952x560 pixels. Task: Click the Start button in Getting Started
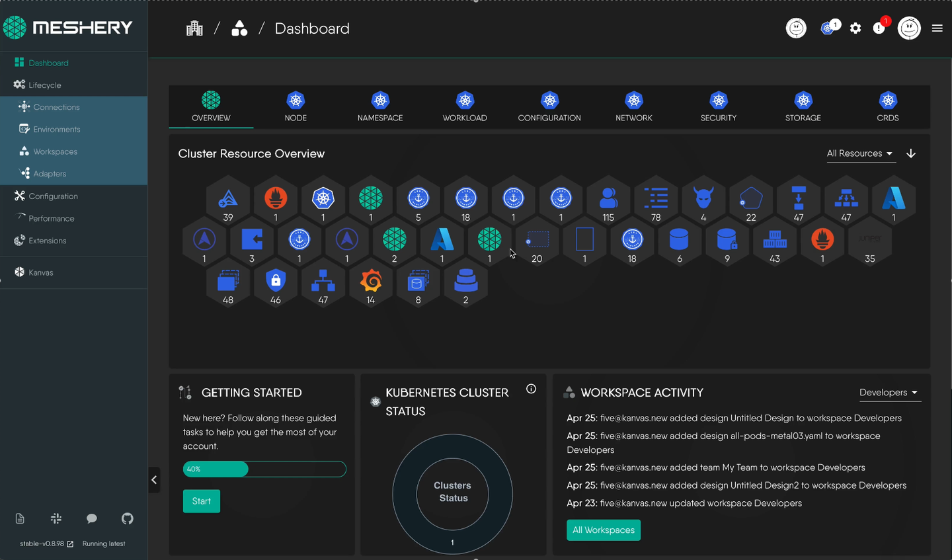pos(202,501)
